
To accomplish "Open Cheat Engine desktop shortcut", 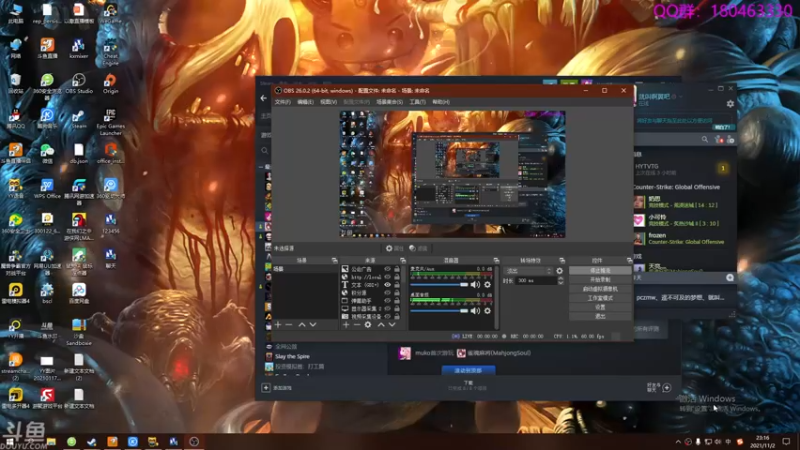I will (x=110, y=52).
